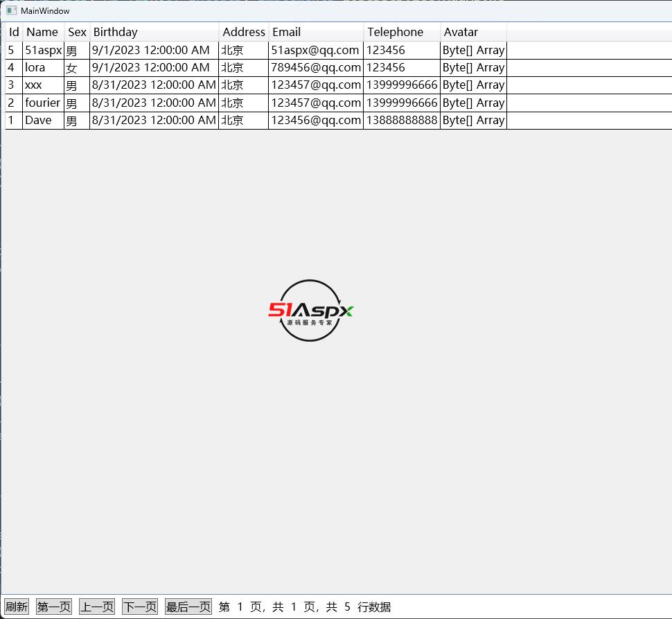Click the Byte[] Array cell in xxx row

[x=473, y=85]
